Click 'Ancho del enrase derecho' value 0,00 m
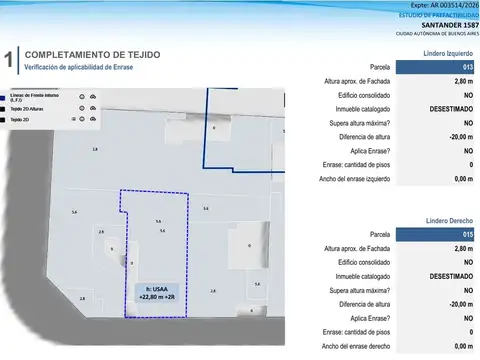Image resolution: width=480 pixels, height=360 pixels. (464, 346)
